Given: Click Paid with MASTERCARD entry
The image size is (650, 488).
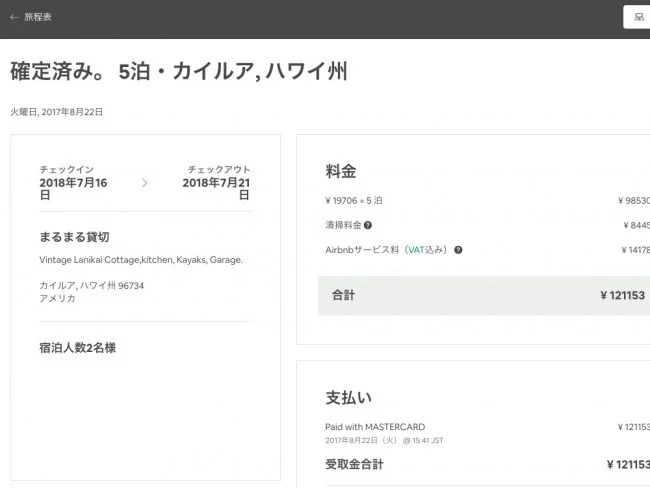Looking at the screenshot, I should pyautogui.click(x=375, y=427).
